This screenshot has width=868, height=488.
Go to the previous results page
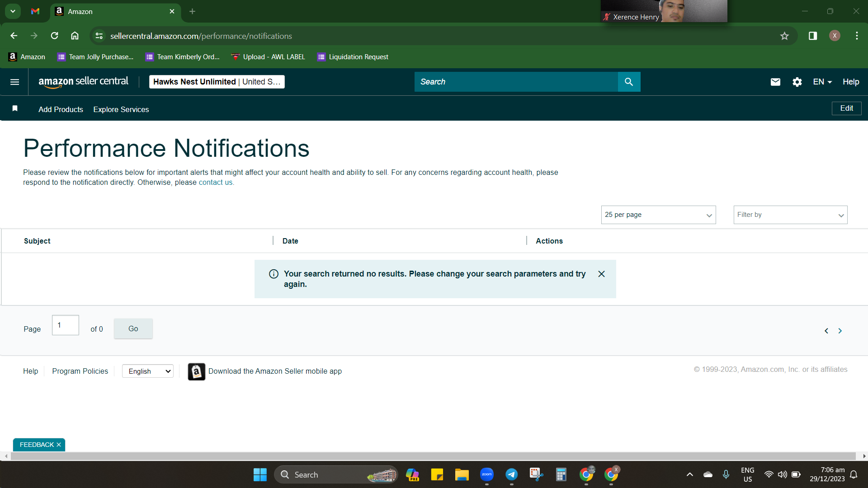826,331
